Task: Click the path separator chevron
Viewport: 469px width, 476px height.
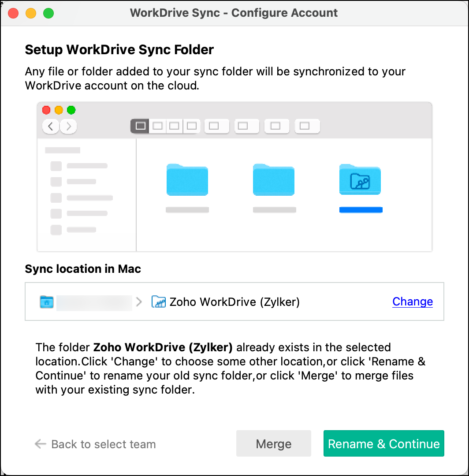Action: click(x=139, y=302)
